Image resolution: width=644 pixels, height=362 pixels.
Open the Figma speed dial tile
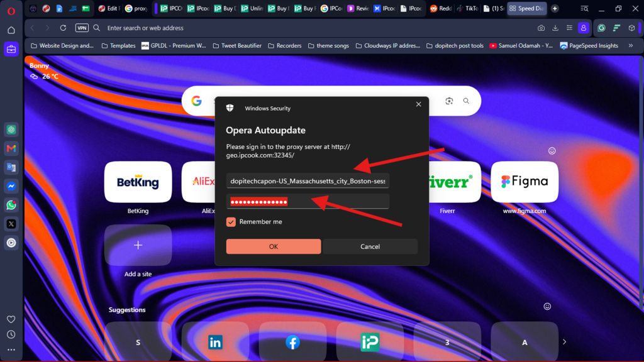[525, 182]
